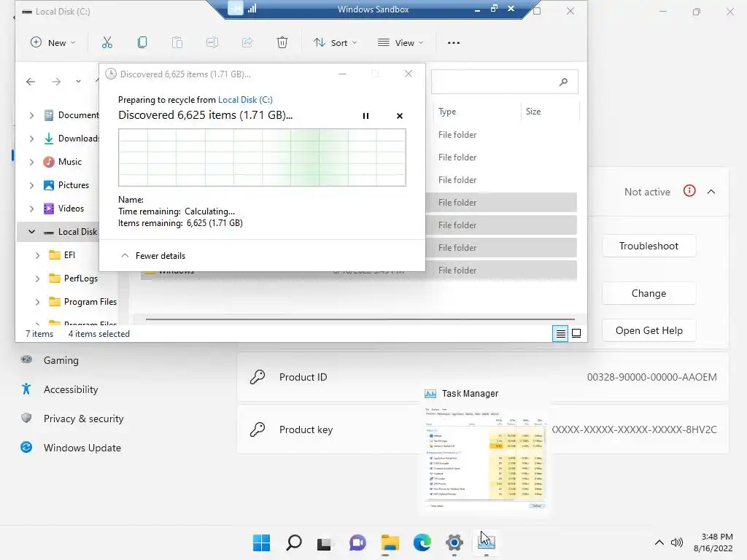Screen dimensions: 747x560
Task: Launch Microsoft Edge from the taskbar
Action: pos(422,542)
